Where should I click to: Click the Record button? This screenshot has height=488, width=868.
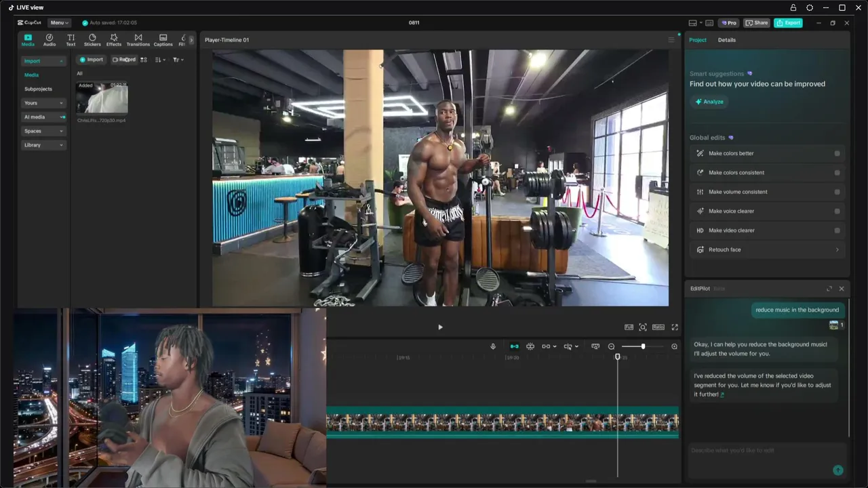pos(123,60)
